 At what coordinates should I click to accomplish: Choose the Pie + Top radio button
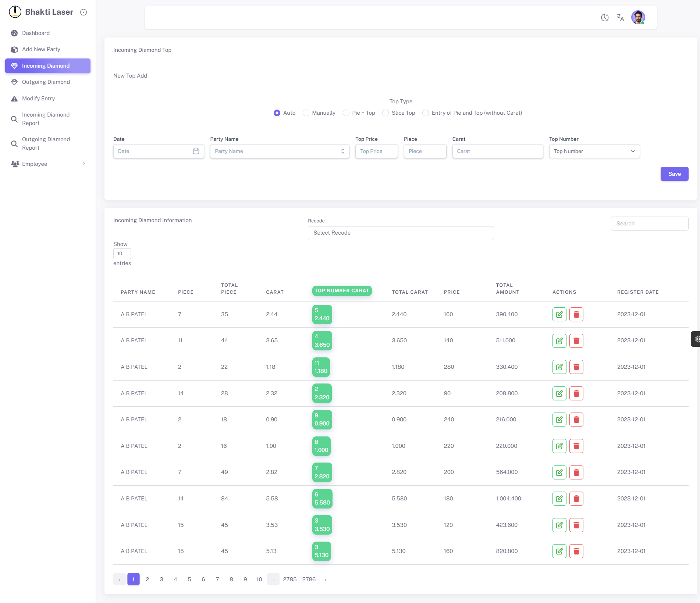[346, 113]
